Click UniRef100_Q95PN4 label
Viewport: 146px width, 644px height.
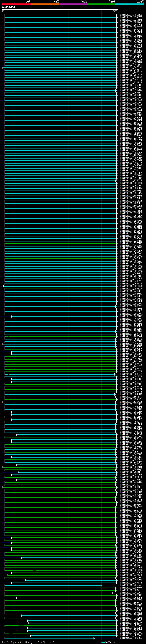point(131,62)
